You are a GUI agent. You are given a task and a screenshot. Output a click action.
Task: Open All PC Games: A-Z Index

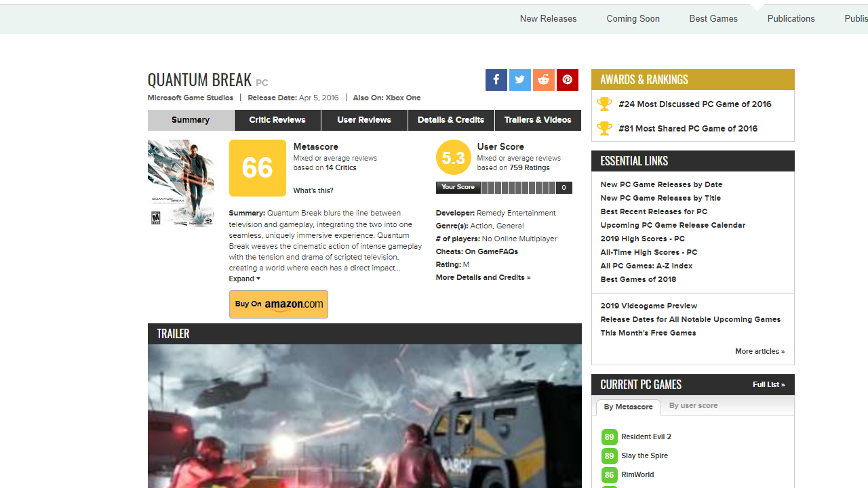pos(646,266)
